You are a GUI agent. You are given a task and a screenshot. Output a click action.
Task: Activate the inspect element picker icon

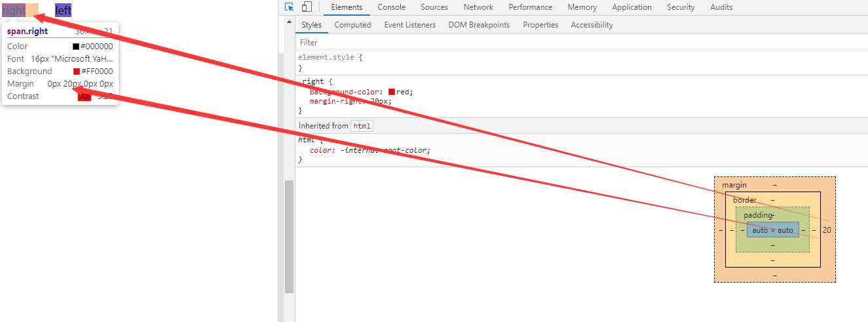pyautogui.click(x=290, y=7)
